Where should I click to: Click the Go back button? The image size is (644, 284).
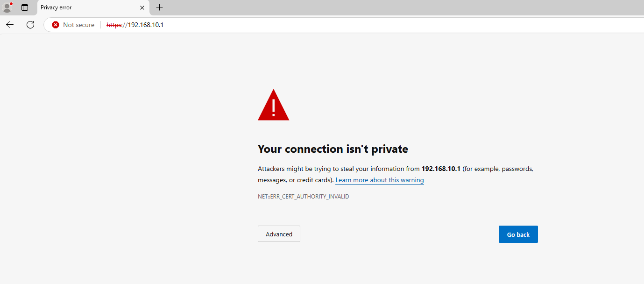(x=518, y=234)
